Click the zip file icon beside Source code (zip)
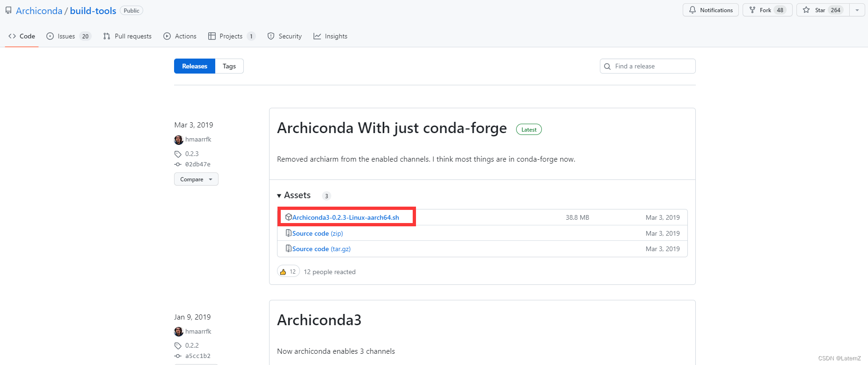868x365 pixels. point(289,233)
